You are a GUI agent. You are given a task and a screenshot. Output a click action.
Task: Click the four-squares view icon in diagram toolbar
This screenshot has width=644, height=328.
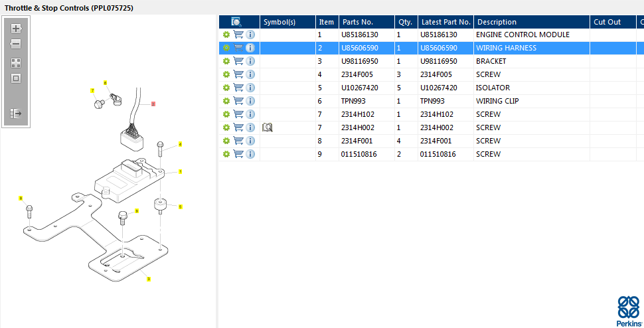(16, 63)
